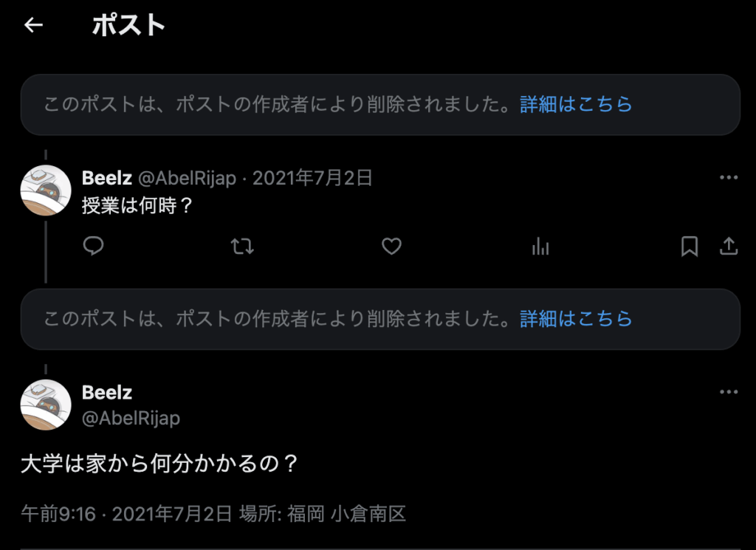Share the 授業は何時？ post via upload icon
The image size is (756, 550).
[729, 247]
